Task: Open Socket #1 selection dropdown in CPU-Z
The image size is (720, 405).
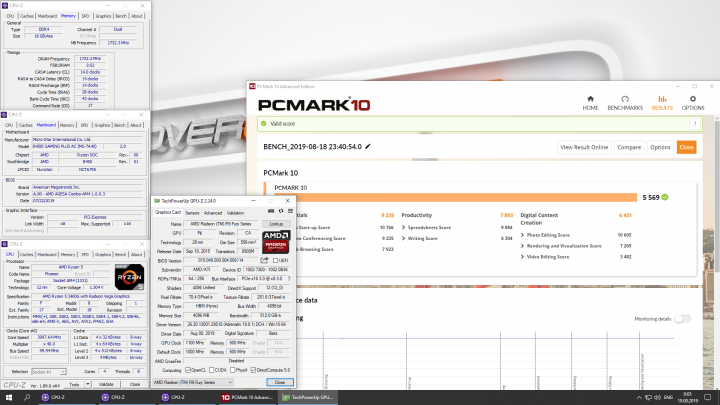Action: [49, 371]
